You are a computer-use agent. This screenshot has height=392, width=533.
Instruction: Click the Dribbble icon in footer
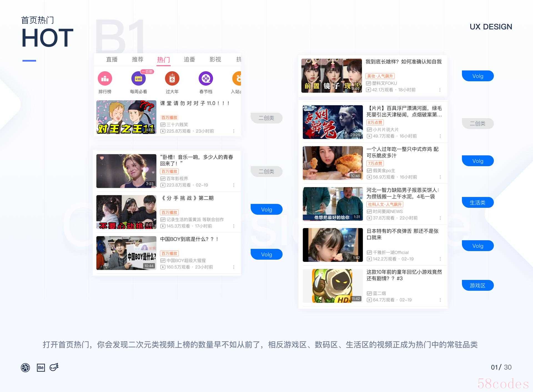point(26,368)
